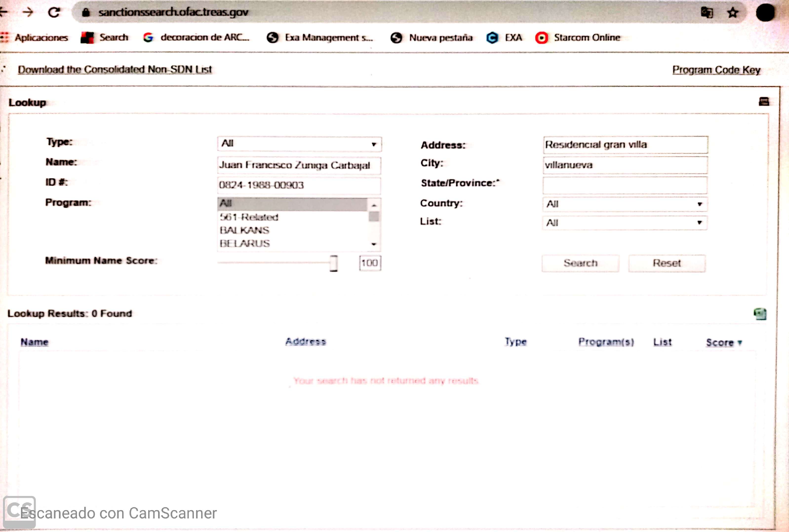Select BALKANS in the Program list
789x532 pixels.
[244, 230]
